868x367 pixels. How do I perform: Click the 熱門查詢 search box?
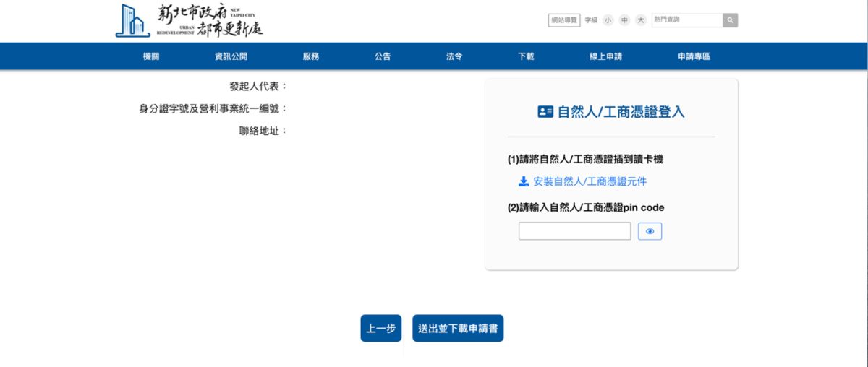coord(686,20)
